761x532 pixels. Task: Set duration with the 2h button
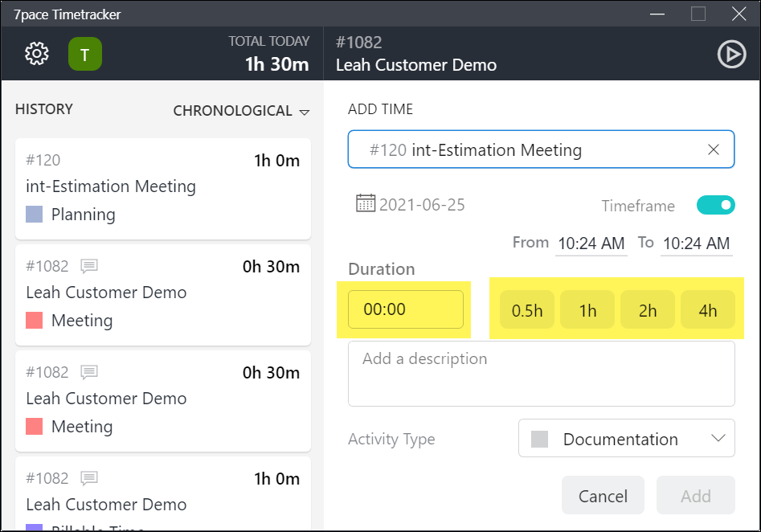tap(648, 309)
